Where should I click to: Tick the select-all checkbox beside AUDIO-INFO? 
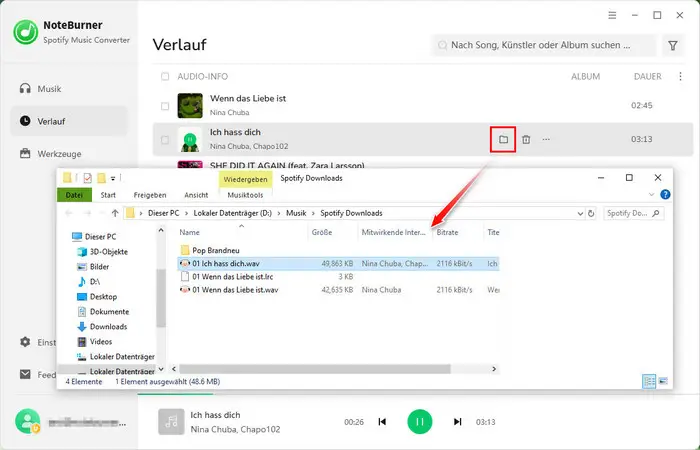pyautogui.click(x=165, y=76)
